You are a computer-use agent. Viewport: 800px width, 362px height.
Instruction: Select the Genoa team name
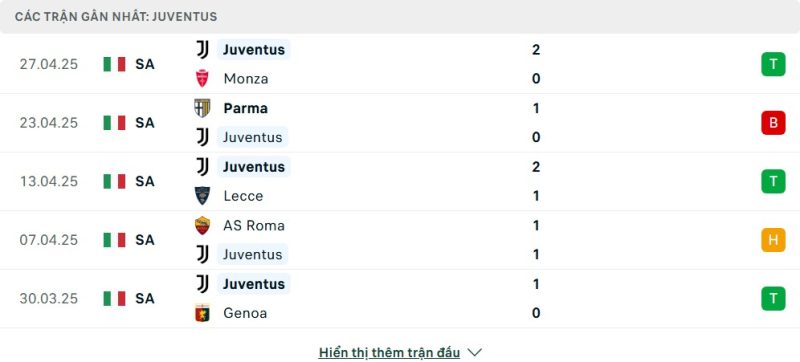(x=245, y=313)
